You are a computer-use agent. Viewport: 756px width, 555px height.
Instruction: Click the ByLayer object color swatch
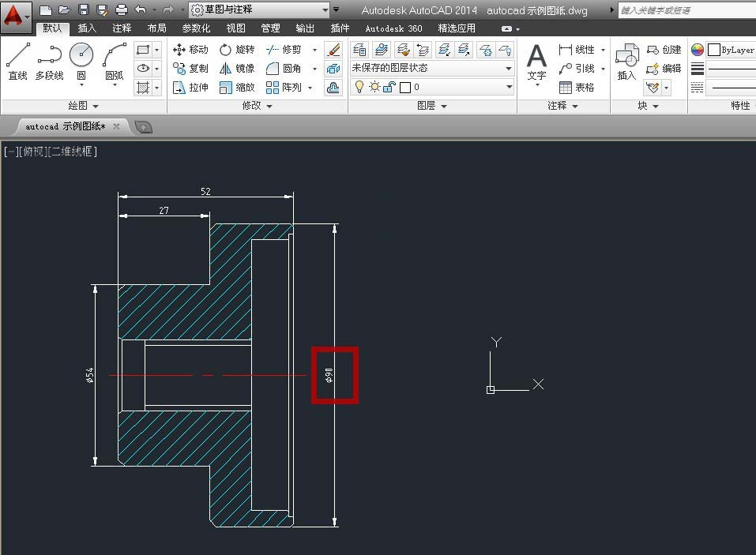point(714,50)
